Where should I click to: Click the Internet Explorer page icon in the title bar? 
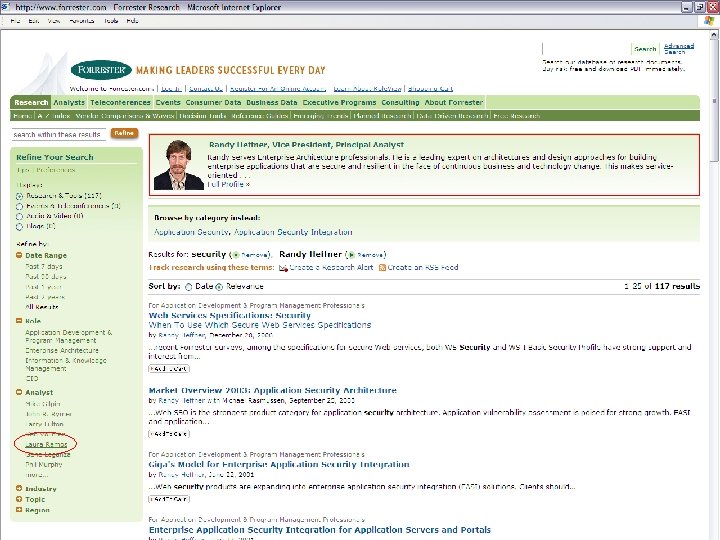tap(6, 7)
